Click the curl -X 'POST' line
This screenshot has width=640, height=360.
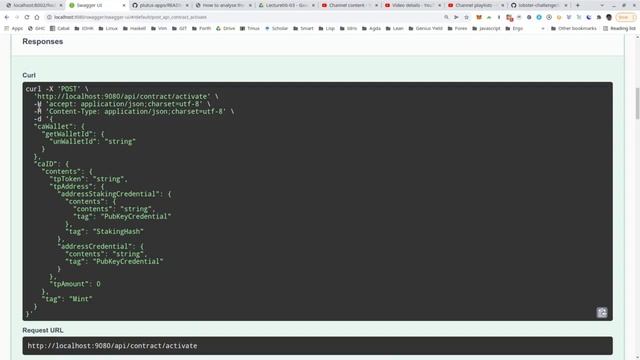[x=57, y=89]
